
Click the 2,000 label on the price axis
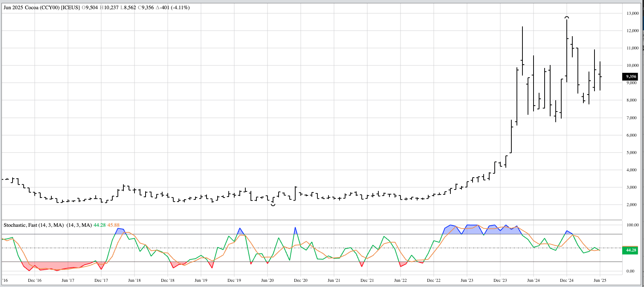(633, 205)
